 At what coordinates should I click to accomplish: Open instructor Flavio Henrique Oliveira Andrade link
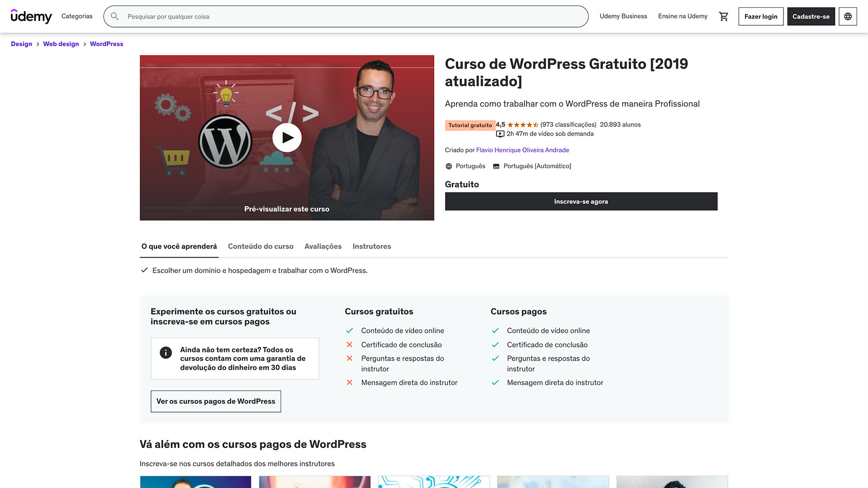[x=523, y=150]
